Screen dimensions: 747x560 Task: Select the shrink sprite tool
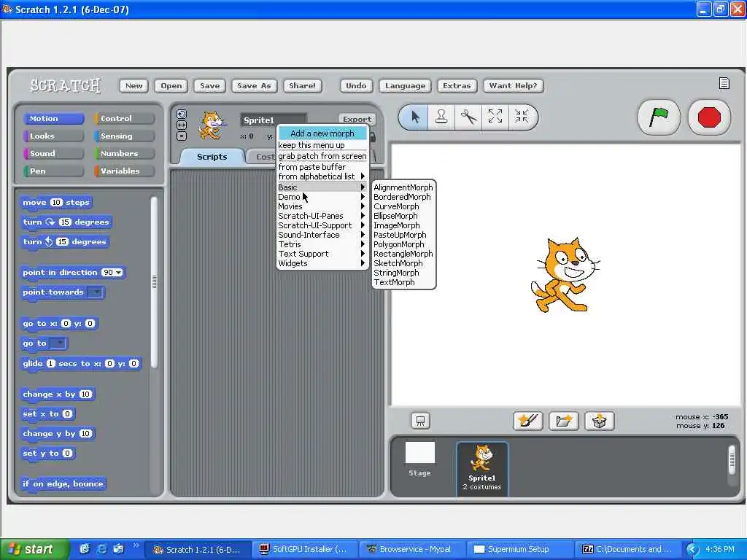point(522,117)
